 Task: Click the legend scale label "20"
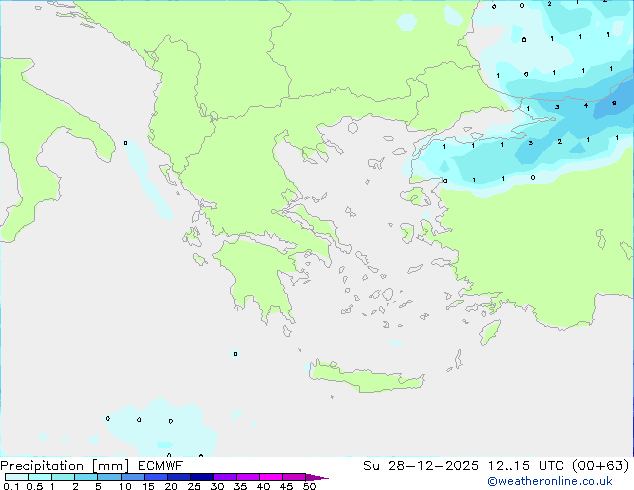(171, 486)
